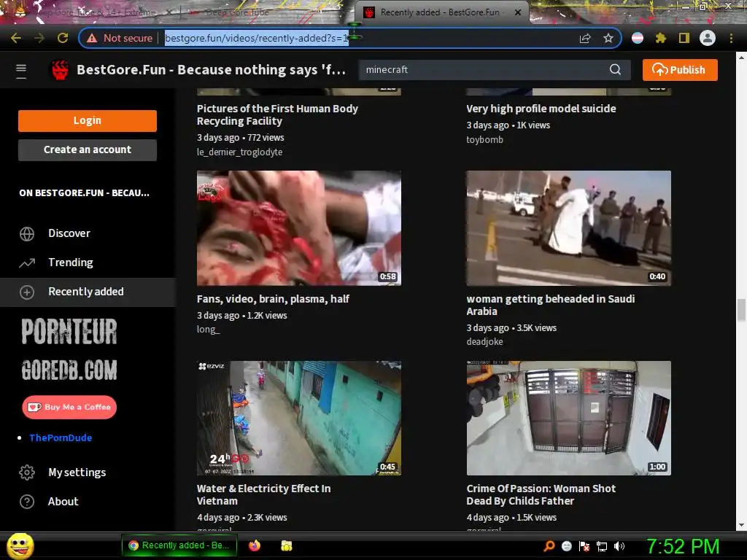
Task: Open the 1:00 gate camera thumbnail
Action: point(568,418)
